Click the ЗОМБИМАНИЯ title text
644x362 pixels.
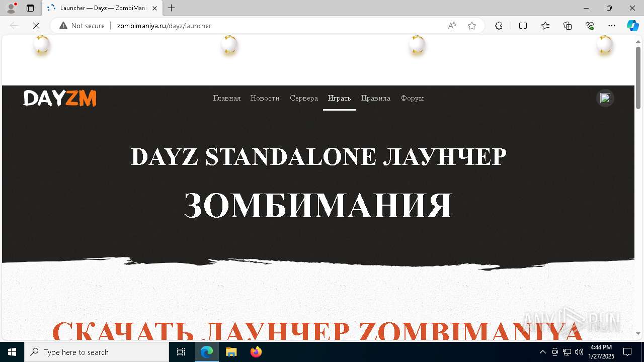pyautogui.click(x=318, y=205)
